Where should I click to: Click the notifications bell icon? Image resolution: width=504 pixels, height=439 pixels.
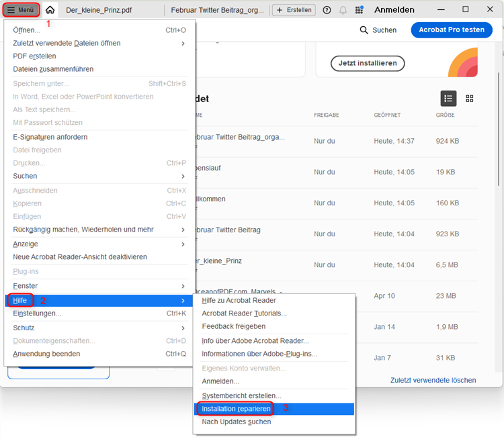[343, 10]
